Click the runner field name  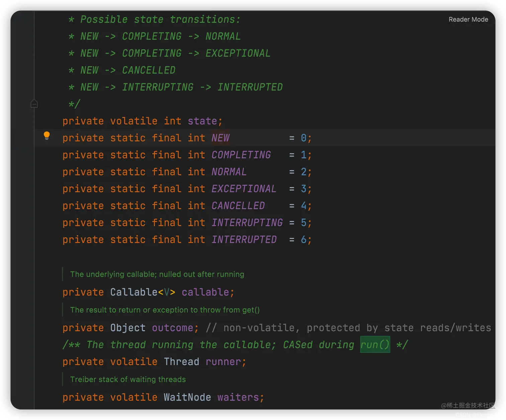click(224, 362)
